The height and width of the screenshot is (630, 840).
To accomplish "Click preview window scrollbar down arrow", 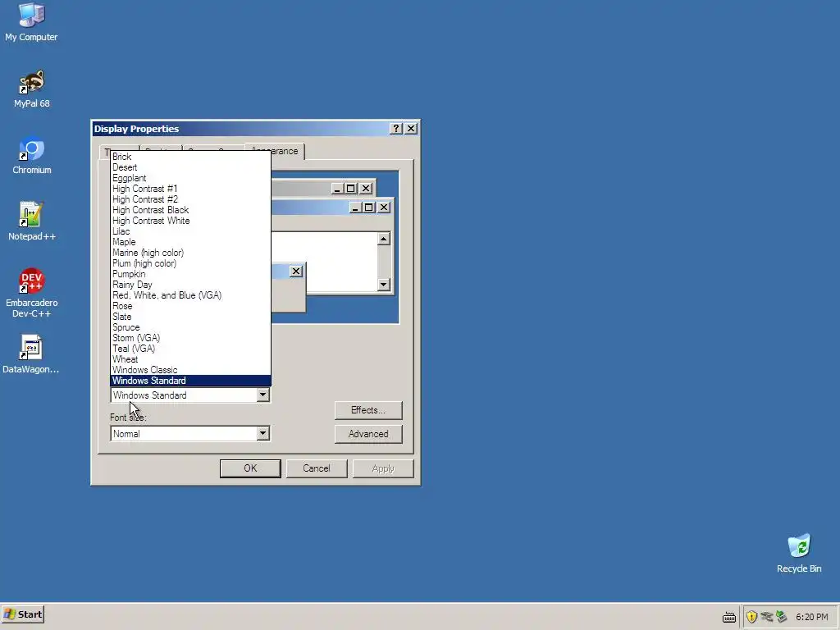I will coord(384,285).
